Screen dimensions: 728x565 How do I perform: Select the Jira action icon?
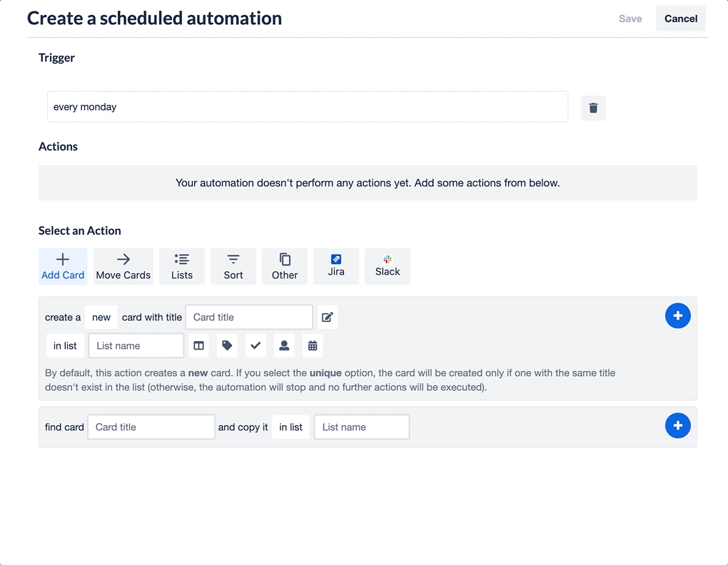(335, 266)
